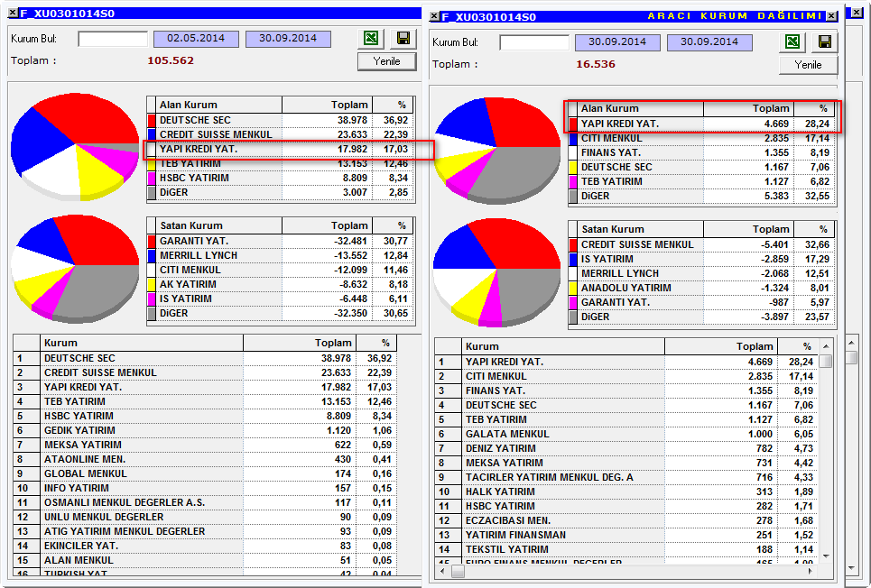Export left window data to Excel
The width and height of the screenshot is (871, 588).
371,38
